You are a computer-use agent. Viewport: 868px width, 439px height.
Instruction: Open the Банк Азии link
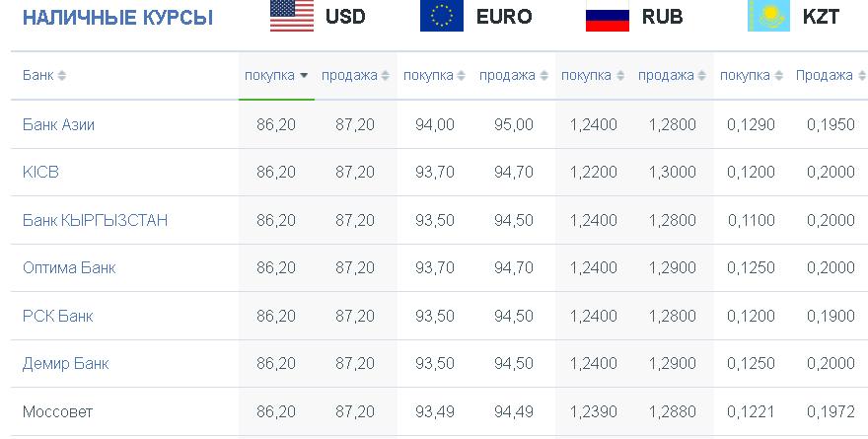(x=58, y=124)
